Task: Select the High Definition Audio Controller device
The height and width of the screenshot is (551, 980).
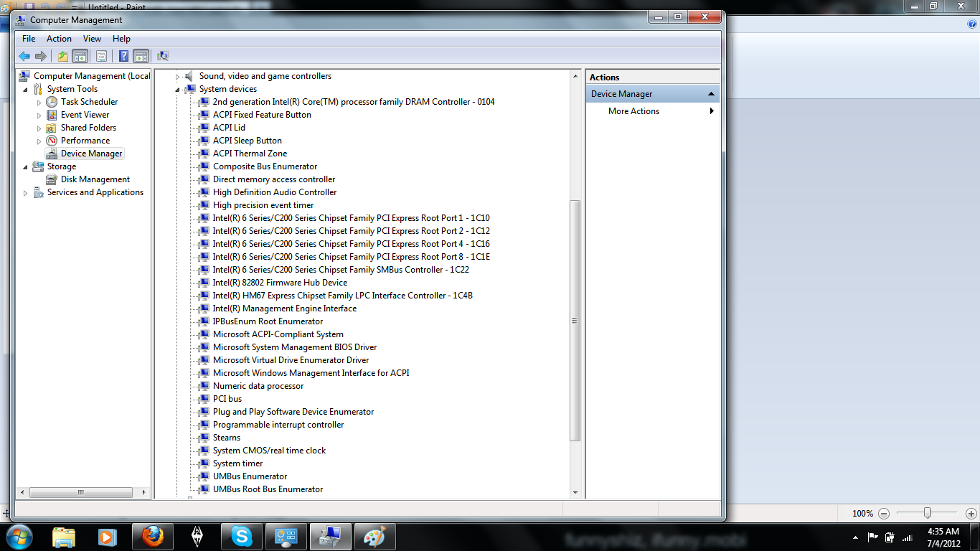Action: click(274, 192)
